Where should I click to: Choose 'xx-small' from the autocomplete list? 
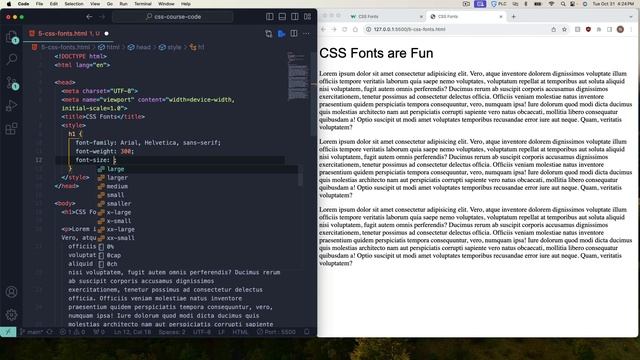pos(197,238)
